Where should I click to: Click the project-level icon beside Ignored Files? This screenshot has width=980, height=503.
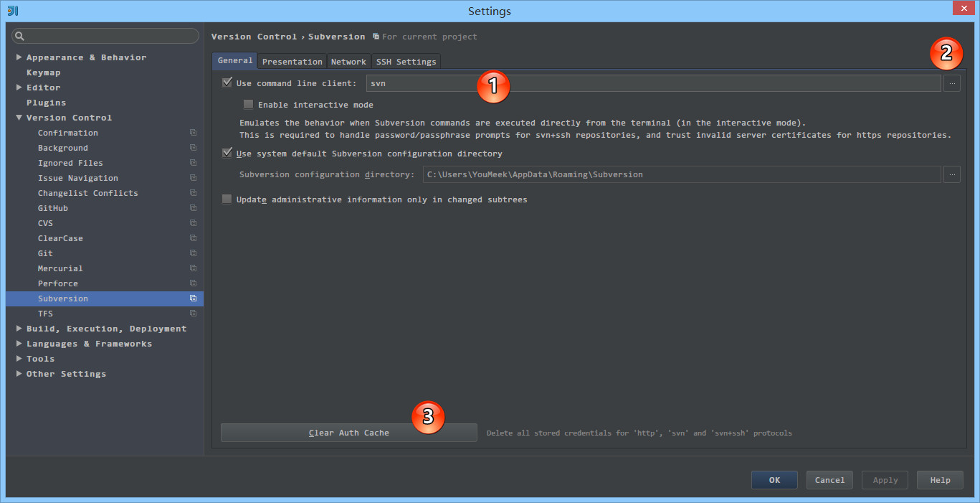[x=193, y=163]
